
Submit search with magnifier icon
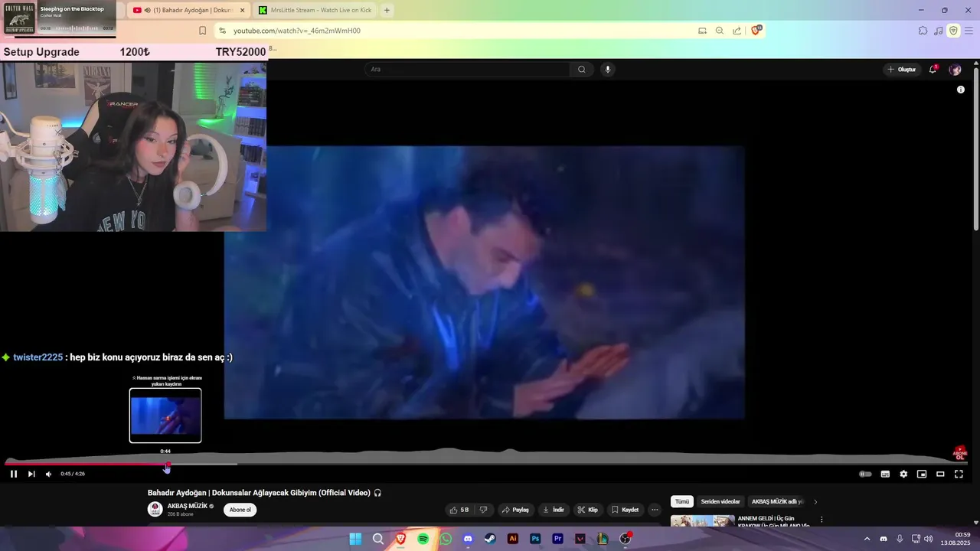point(582,69)
